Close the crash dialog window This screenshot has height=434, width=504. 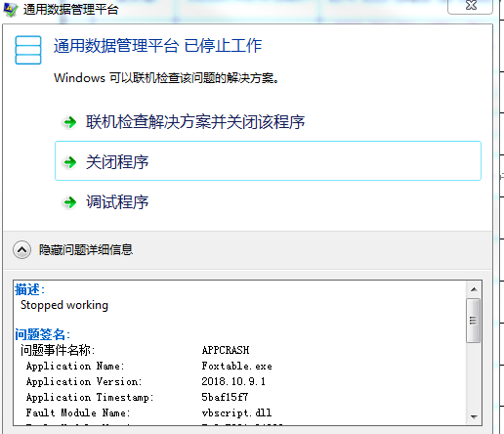[x=471, y=6]
